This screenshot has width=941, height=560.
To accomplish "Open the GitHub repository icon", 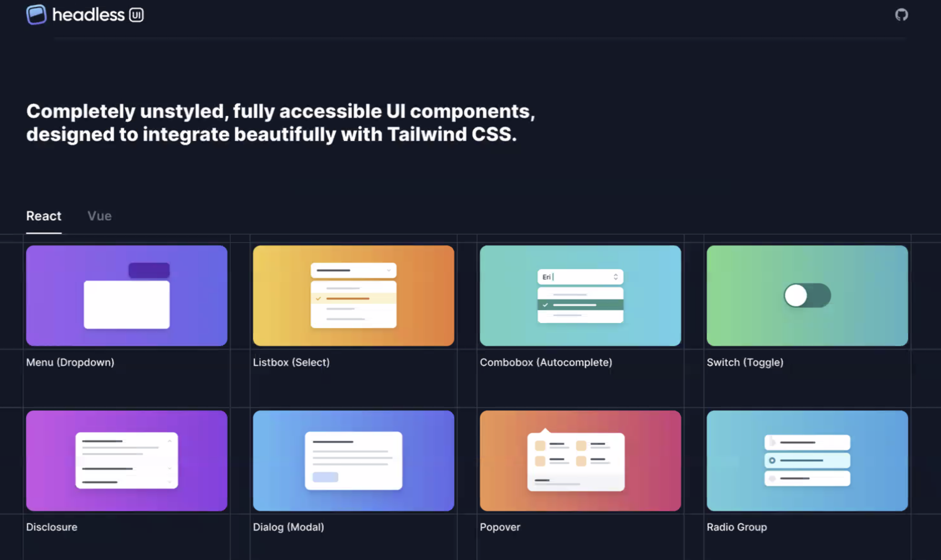I will [x=902, y=15].
